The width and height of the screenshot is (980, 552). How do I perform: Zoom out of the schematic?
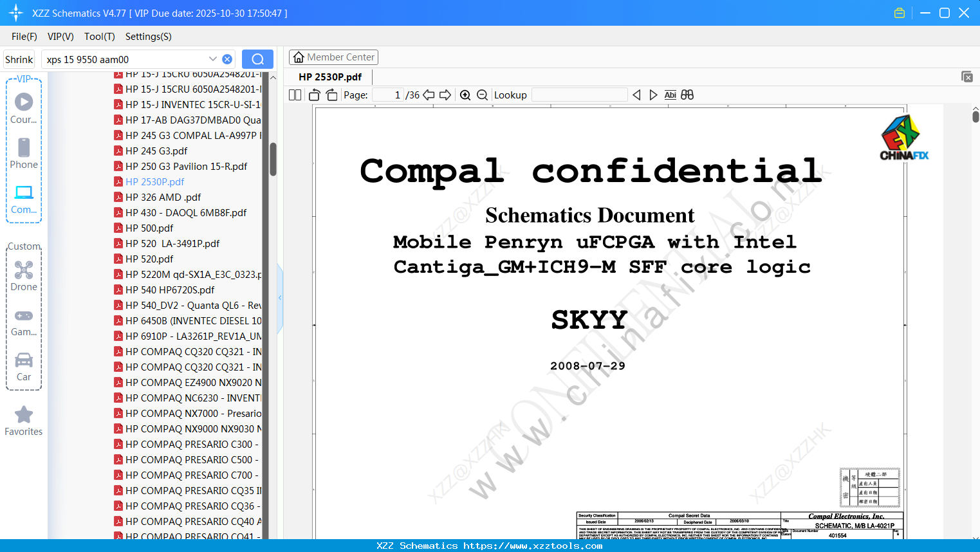[482, 95]
